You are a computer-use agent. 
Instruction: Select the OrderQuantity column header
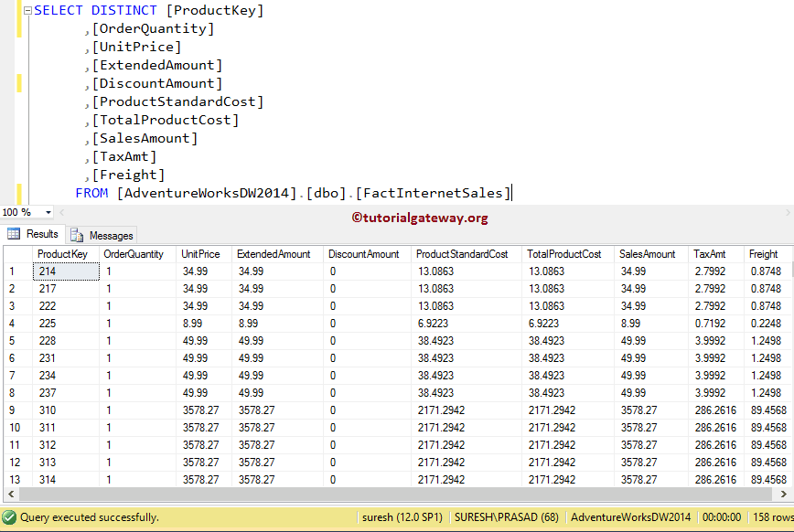coord(134,254)
